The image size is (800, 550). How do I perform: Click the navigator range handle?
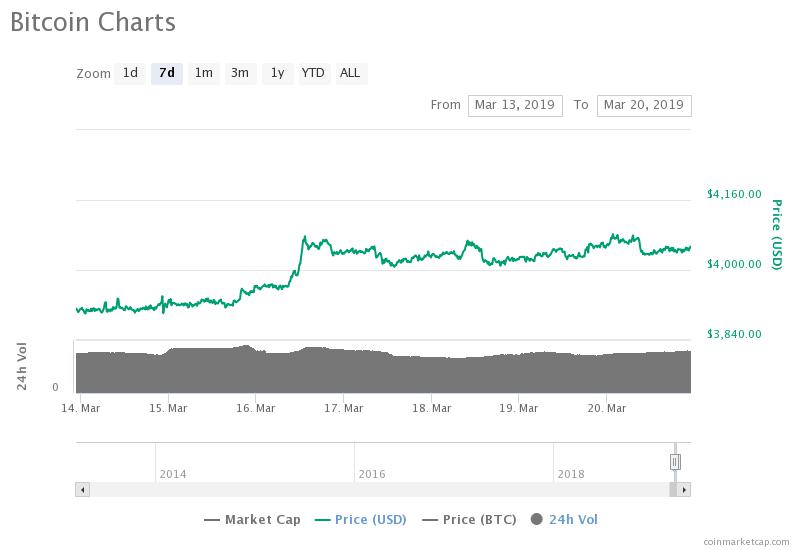(675, 461)
